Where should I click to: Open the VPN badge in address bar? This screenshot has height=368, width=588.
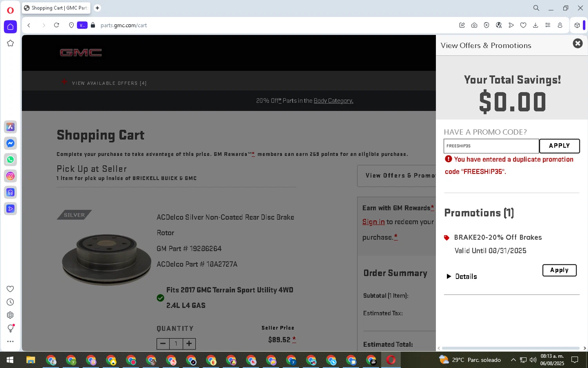[82, 25]
